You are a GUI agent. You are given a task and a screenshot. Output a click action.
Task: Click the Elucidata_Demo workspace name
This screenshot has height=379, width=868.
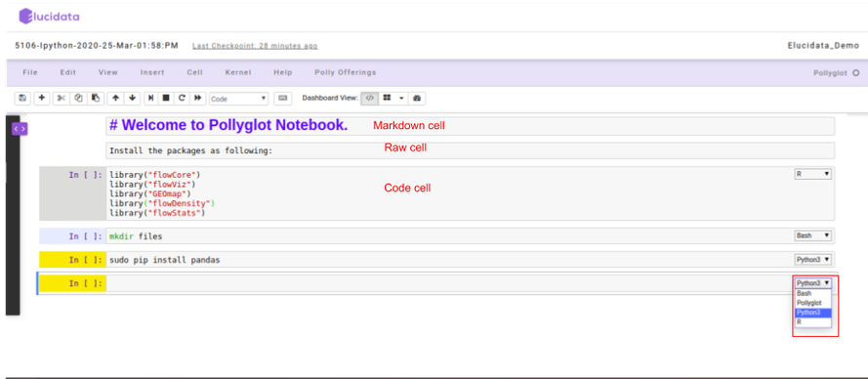point(823,46)
